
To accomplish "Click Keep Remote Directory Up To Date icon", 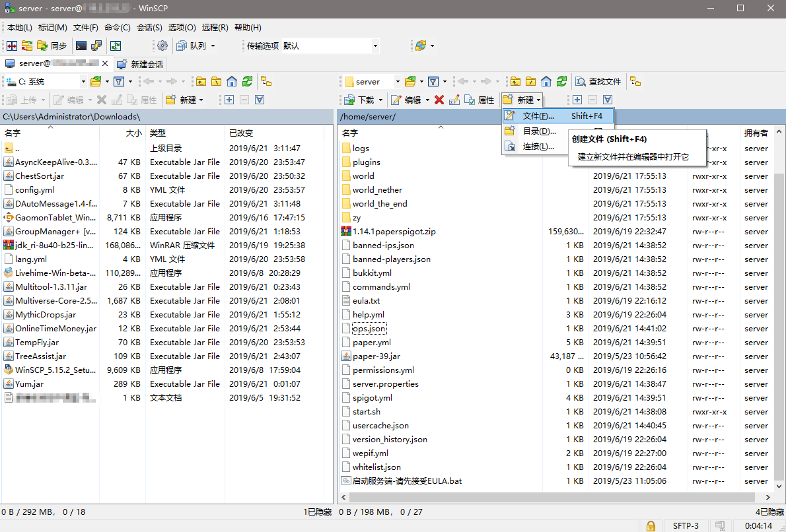I will (x=116, y=46).
